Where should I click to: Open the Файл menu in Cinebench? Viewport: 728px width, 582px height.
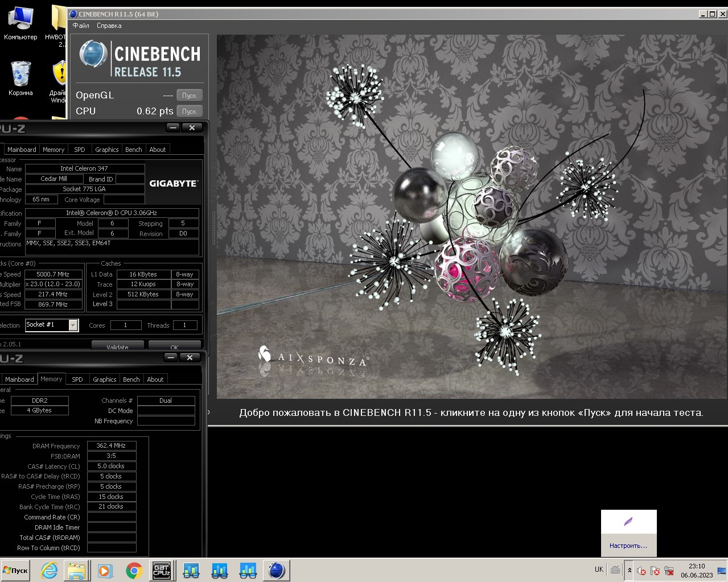point(81,26)
